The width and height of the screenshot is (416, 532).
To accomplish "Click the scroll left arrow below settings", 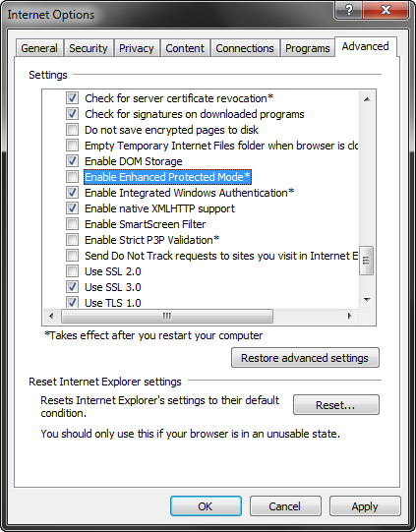I will [x=51, y=317].
